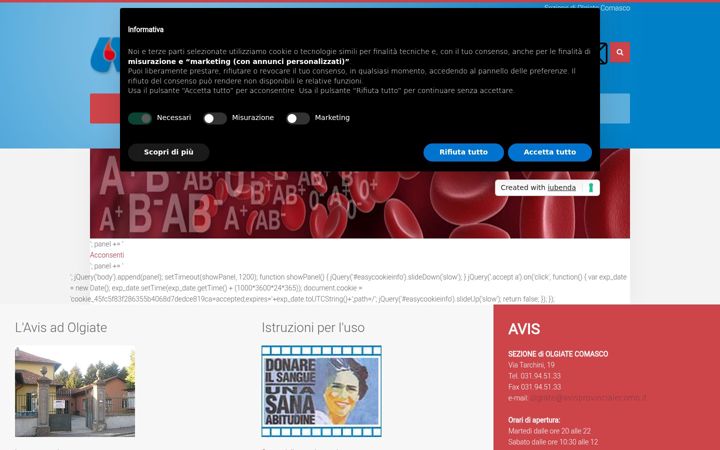Open the iubenda link
Image resolution: width=720 pixels, height=450 pixels.
(561, 187)
